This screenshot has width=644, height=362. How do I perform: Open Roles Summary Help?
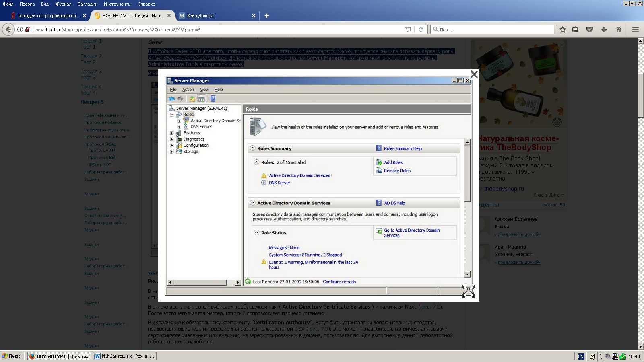[x=403, y=148]
